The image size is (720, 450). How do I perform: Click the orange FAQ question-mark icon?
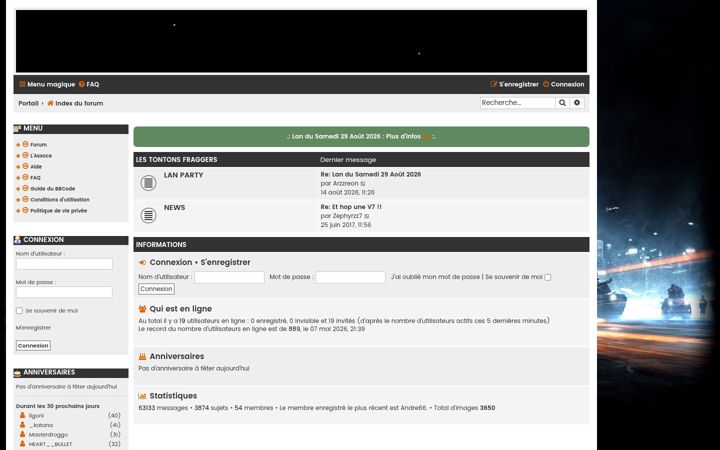click(x=82, y=84)
